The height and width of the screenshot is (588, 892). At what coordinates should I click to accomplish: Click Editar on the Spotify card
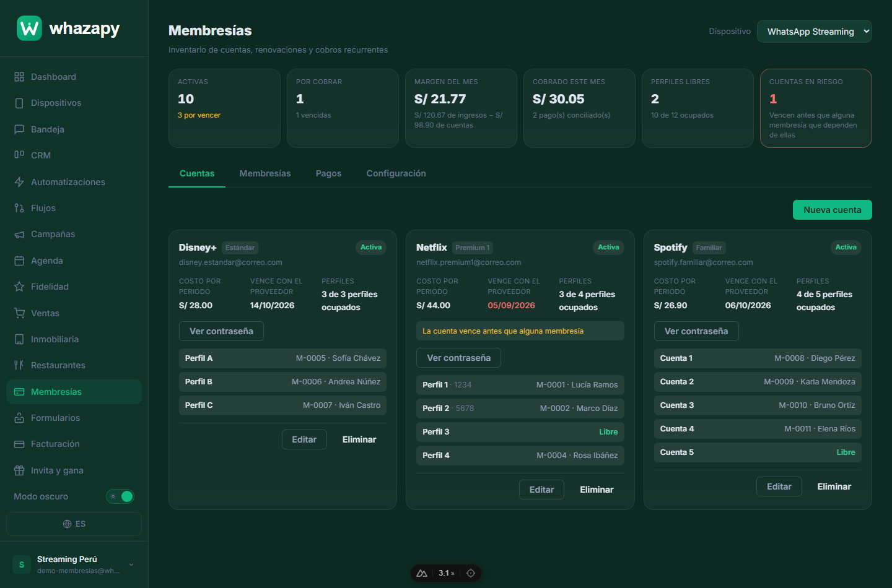(779, 486)
